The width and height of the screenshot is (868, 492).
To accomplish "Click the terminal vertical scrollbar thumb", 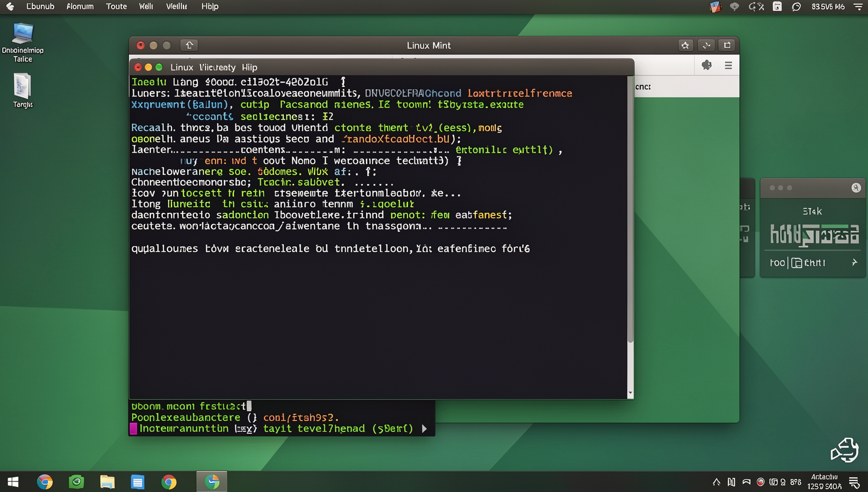I will (x=630, y=209).
